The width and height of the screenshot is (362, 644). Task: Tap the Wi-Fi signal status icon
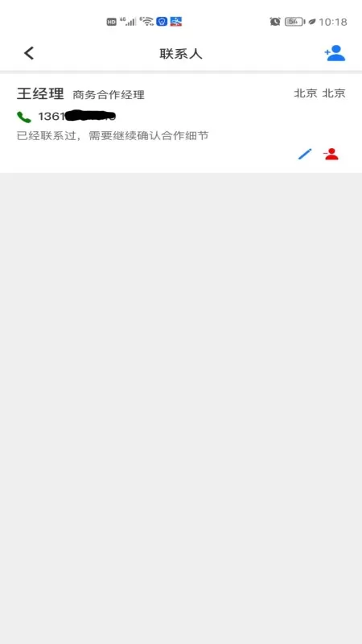click(146, 22)
